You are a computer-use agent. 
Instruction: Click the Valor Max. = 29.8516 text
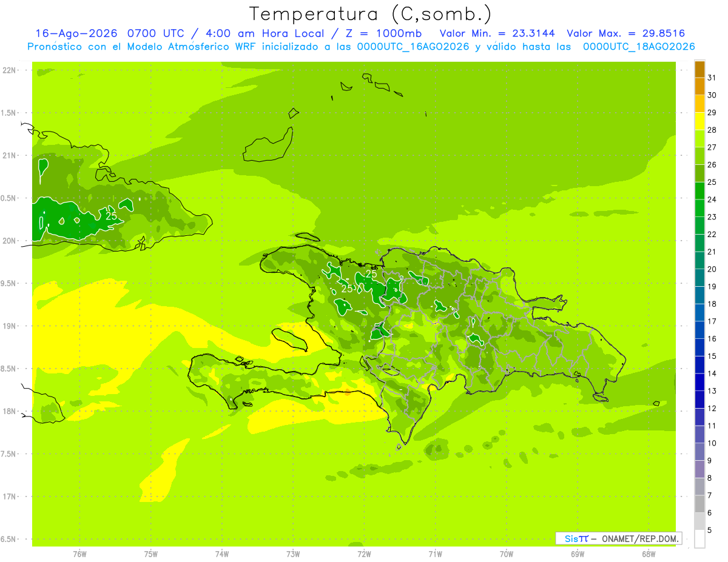(625, 33)
